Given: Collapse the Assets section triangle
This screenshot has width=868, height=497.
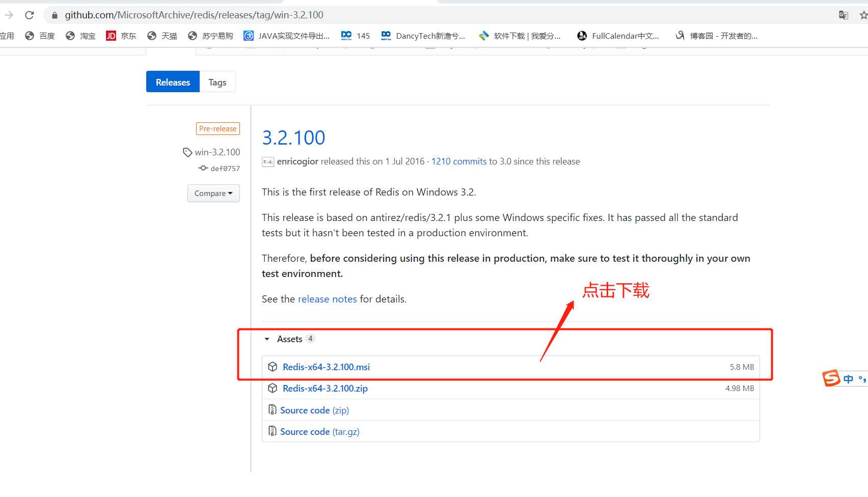Looking at the screenshot, I should [267, 339].
